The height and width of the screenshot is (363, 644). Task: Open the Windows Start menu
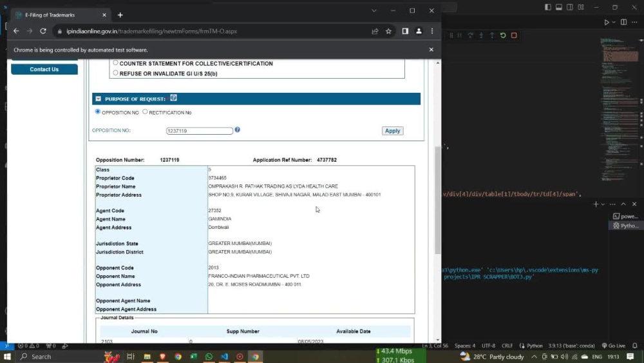pos(7,357)
